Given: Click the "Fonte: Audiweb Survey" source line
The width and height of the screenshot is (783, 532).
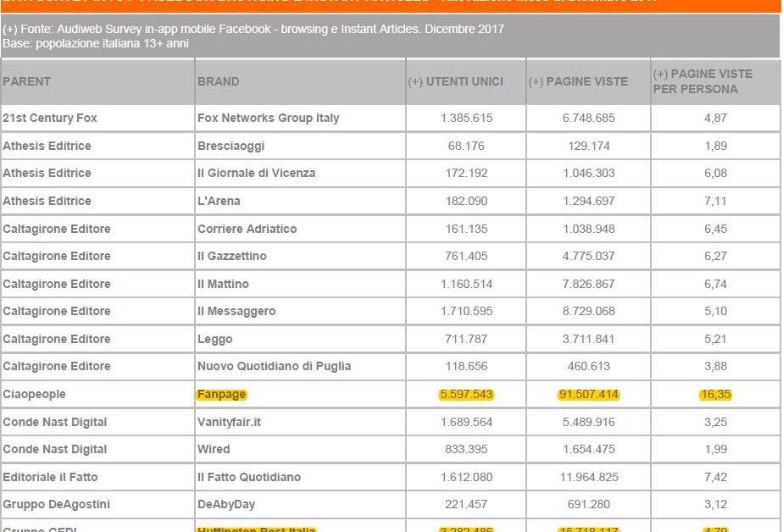Looking at the screenshot, I should pos(253,29).
